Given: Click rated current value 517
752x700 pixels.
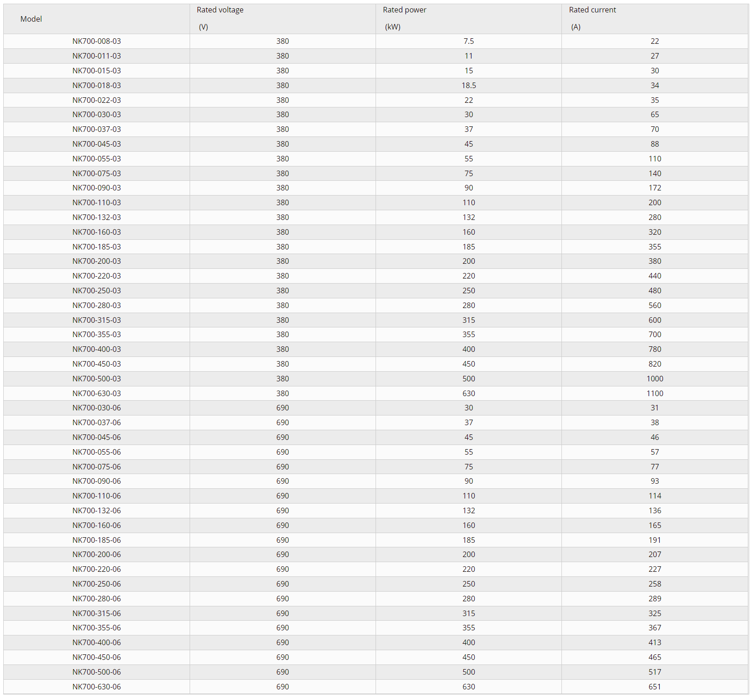Looking at the screenshot, I should [x=655, y=672].
